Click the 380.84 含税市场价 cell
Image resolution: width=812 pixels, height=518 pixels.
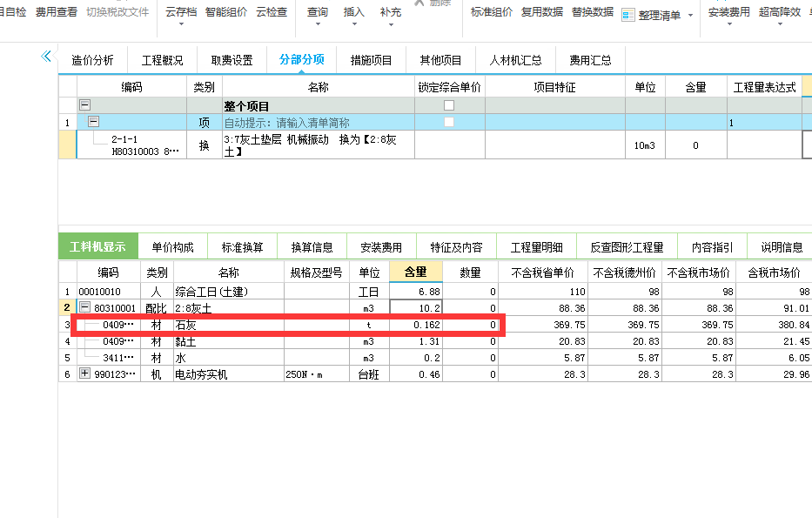[775, 325]
